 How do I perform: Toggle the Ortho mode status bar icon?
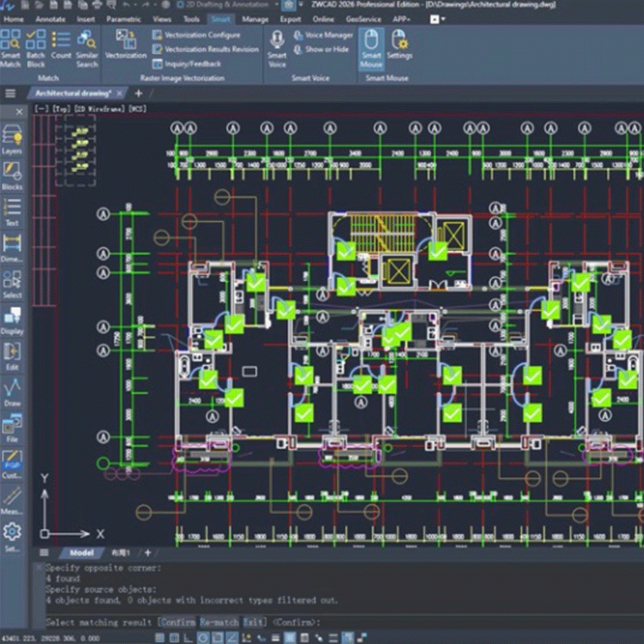point(189,638)
